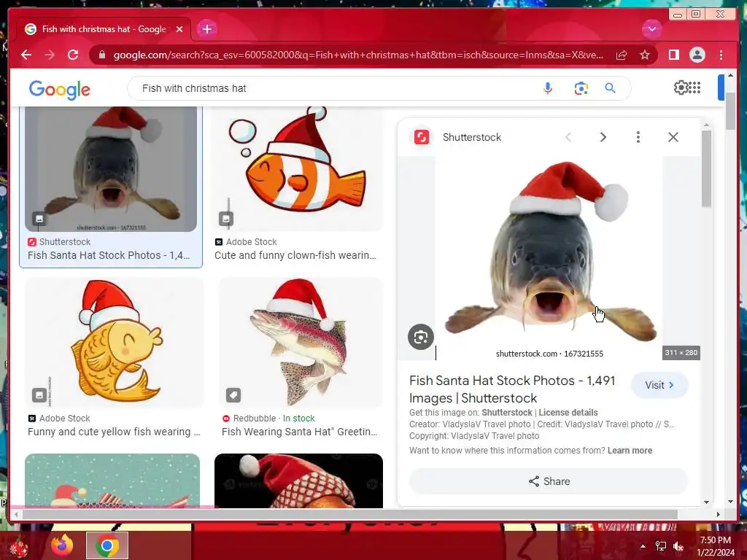Click licensable badge on yellow fish image
The height and width of the screenshot is (560, 747).
(39, 395)
